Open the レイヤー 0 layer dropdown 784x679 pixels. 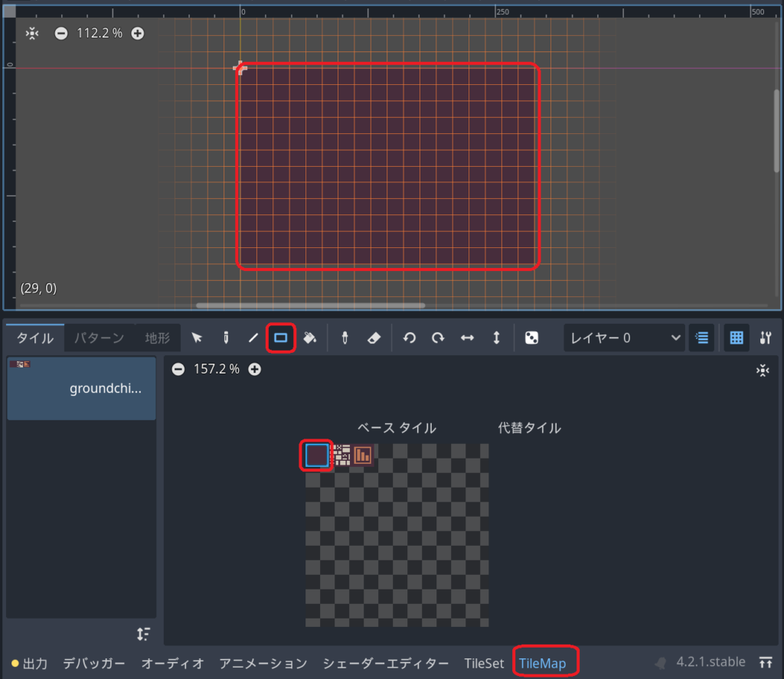(x=624, y=338)
